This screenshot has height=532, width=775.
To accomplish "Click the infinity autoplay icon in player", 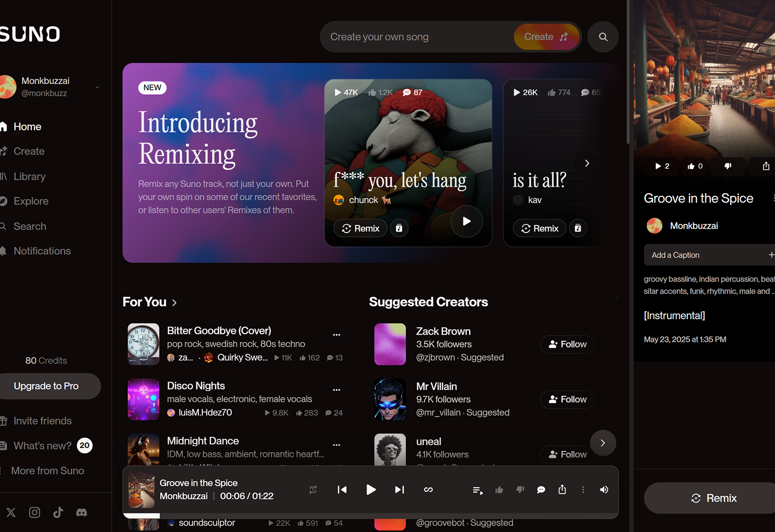I will click(x=428, y=489).
